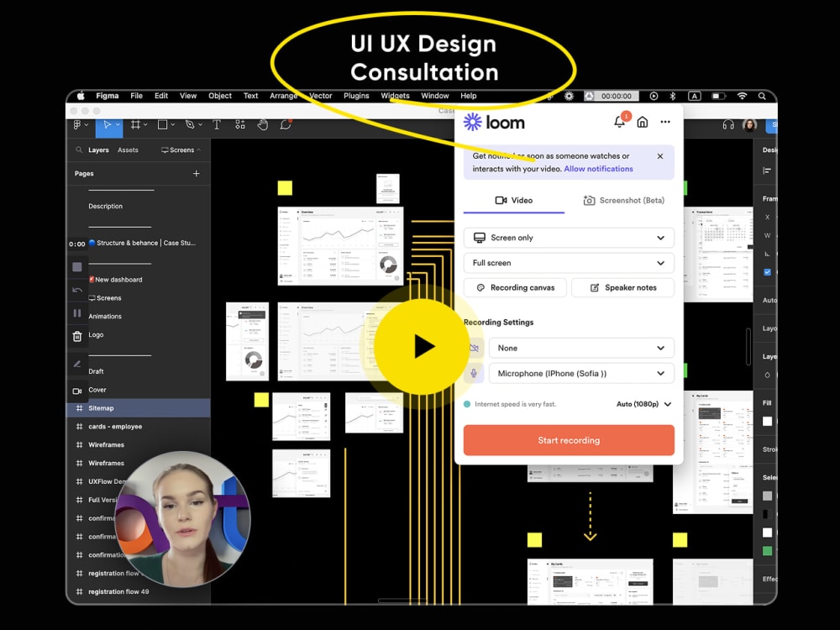The width and height of the screenshot is (840, 630).
Task: Select the Rectangle shape tool
Action: 162,125
